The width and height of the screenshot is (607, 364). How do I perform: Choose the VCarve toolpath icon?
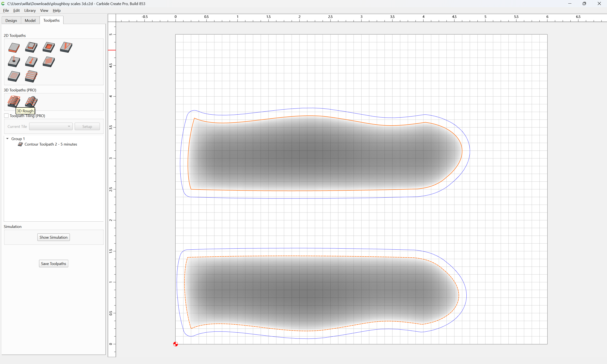coord(66,47)
